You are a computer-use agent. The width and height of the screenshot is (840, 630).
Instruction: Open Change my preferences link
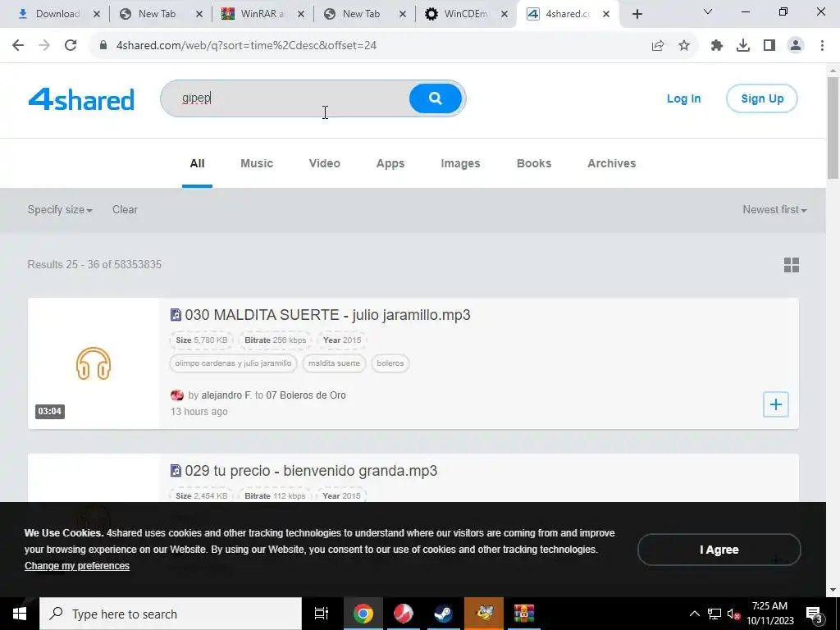(x=76, y=566)
